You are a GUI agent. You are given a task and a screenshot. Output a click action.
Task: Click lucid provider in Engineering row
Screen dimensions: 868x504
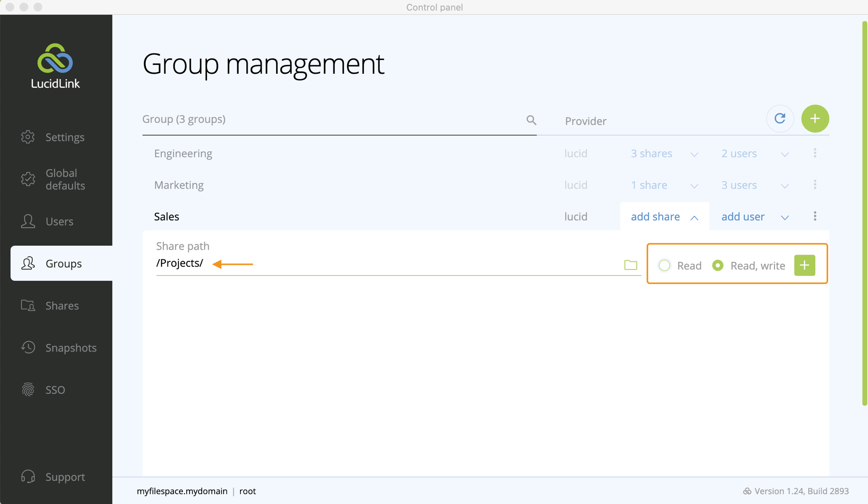coord(576,153)
